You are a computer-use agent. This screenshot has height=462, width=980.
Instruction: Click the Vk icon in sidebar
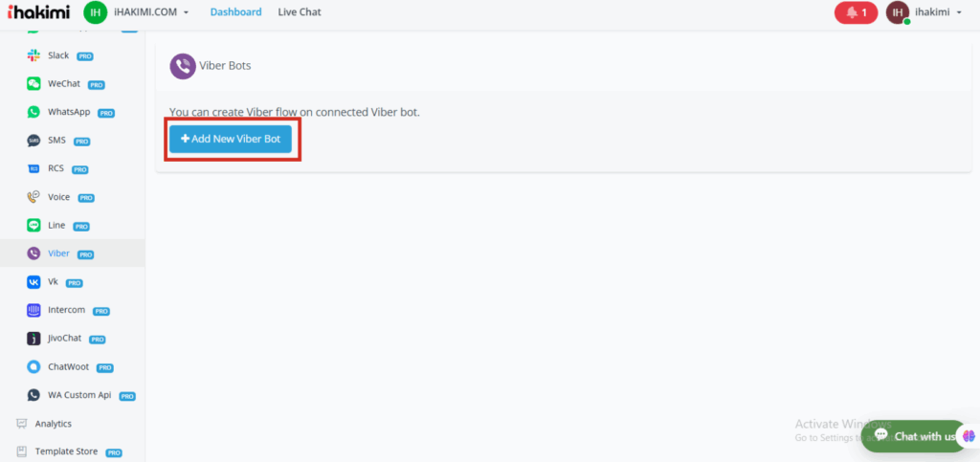[x=33, y=282]
